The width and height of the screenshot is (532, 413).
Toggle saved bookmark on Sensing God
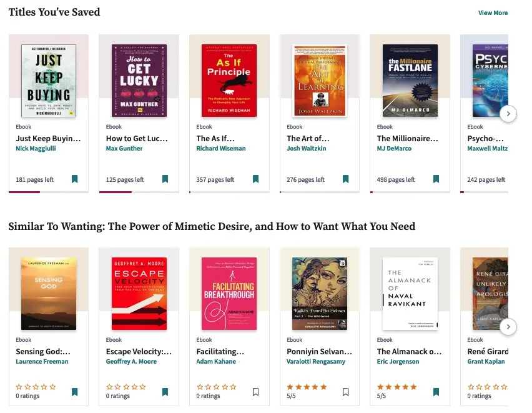click(74, 392)
